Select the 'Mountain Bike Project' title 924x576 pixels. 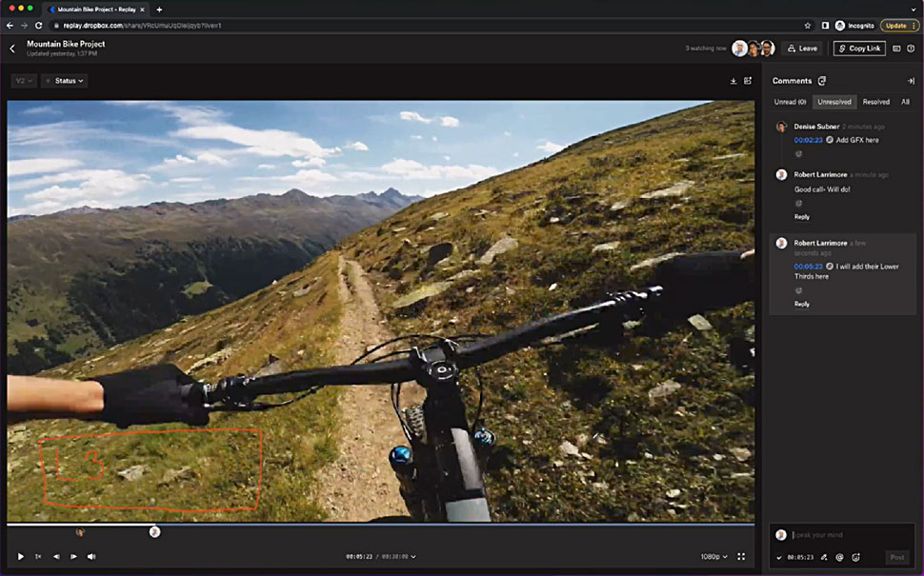tap(66, 44)
